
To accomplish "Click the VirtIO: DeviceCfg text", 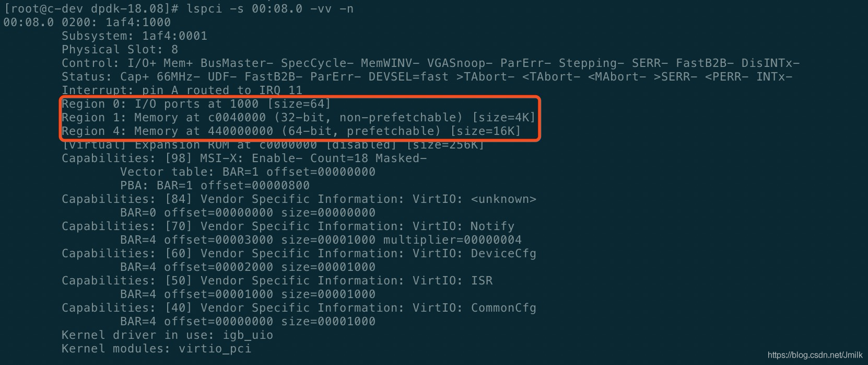I will point(474,254).
